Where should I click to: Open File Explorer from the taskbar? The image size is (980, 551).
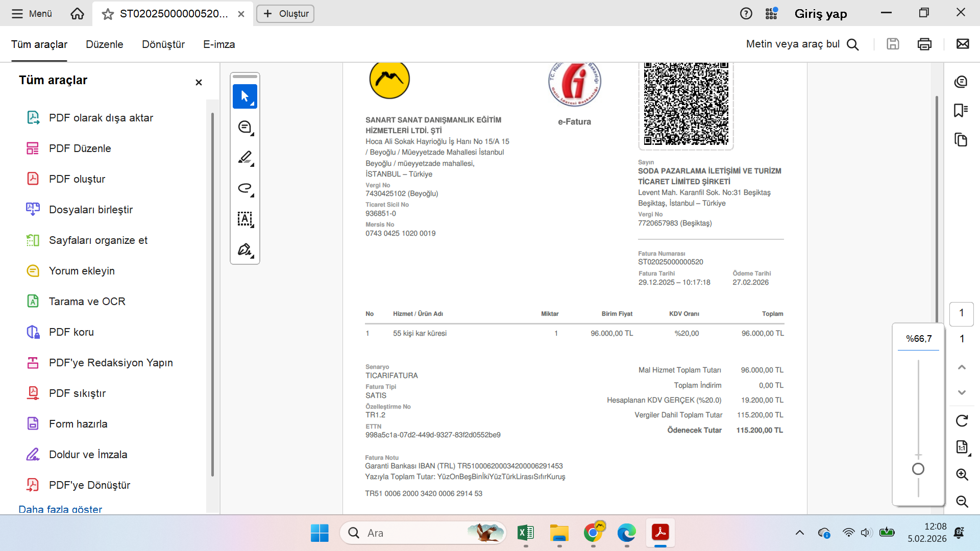pos(559,533)
